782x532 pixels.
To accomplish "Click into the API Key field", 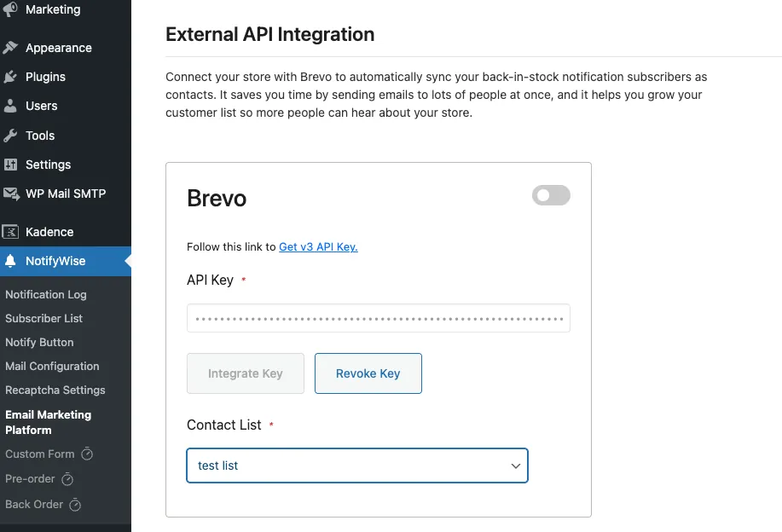I will pos(378,318).
